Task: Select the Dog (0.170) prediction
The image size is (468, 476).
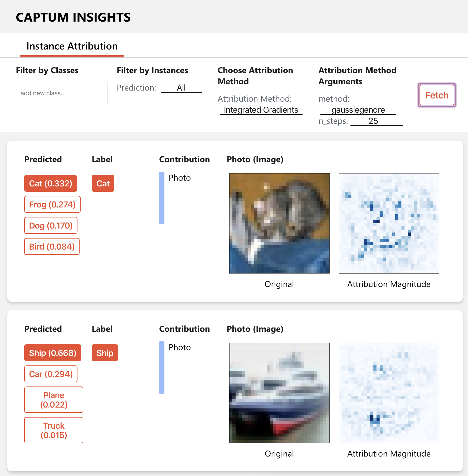Action: point(51,225)
